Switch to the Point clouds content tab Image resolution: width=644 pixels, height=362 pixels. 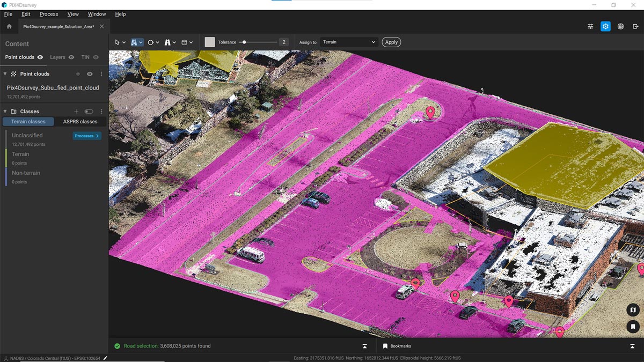(20, 57)
